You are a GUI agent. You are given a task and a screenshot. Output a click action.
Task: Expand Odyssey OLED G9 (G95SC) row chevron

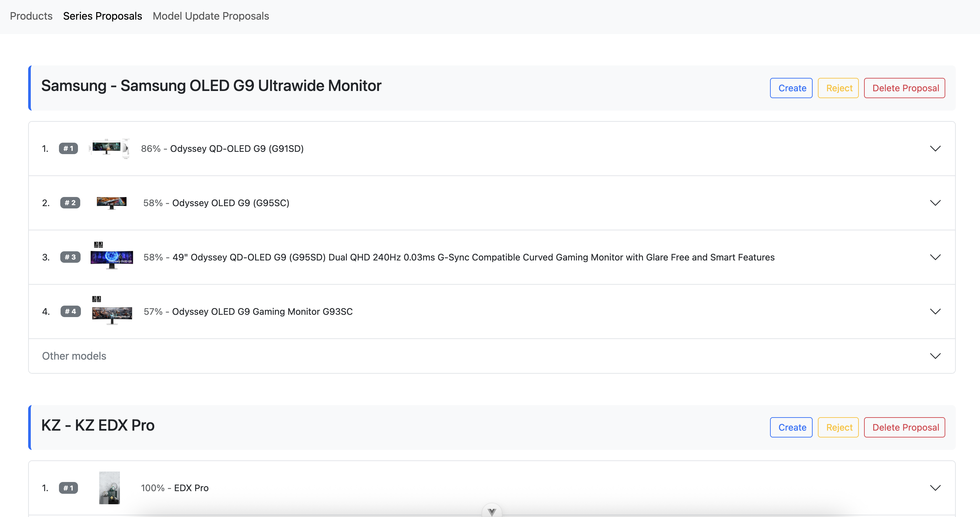pyautogui.click(x=935, y=203)
